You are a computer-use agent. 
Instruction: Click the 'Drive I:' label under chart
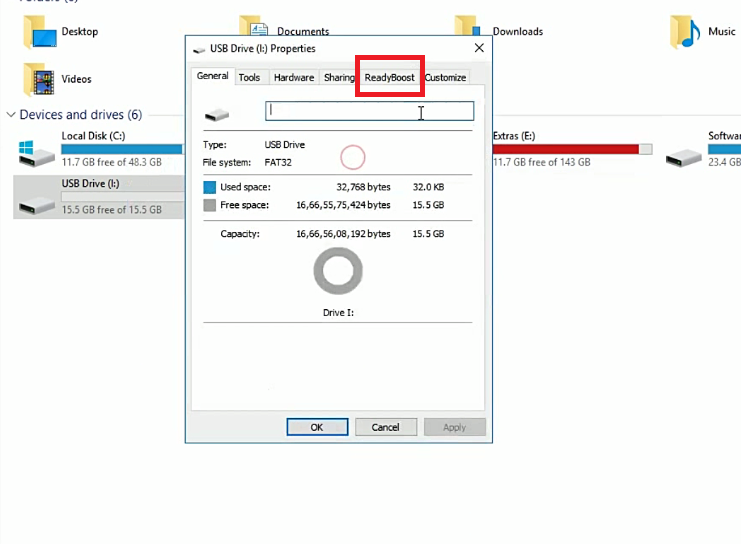338,313
